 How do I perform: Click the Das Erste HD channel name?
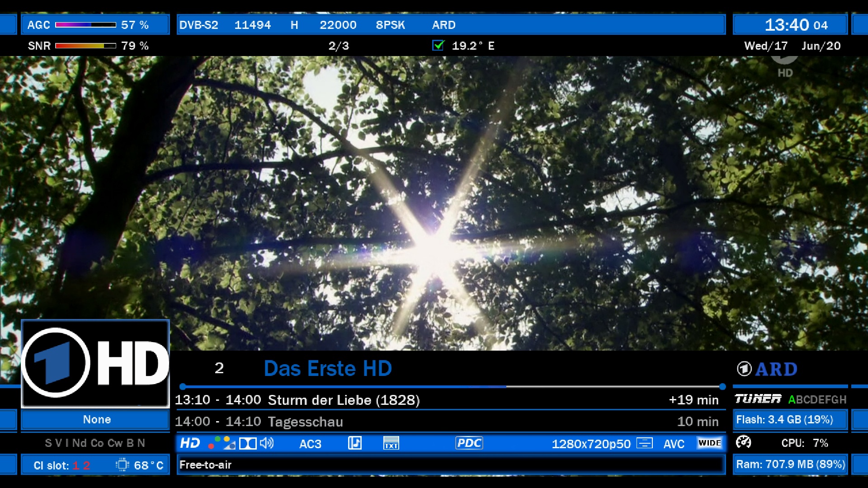click(x=327, y=368)
